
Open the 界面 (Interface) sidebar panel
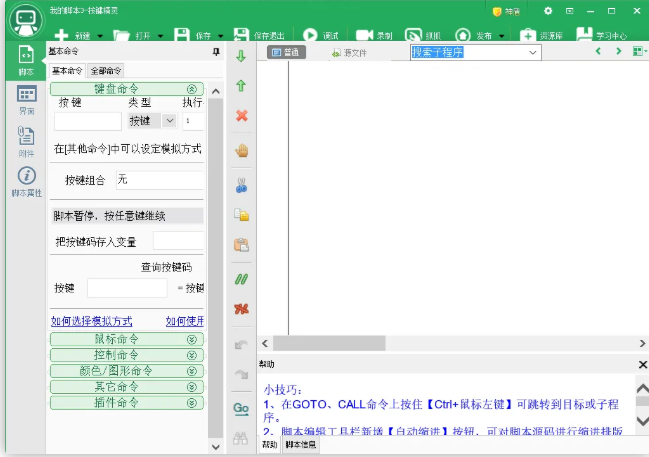click(27, 99)
